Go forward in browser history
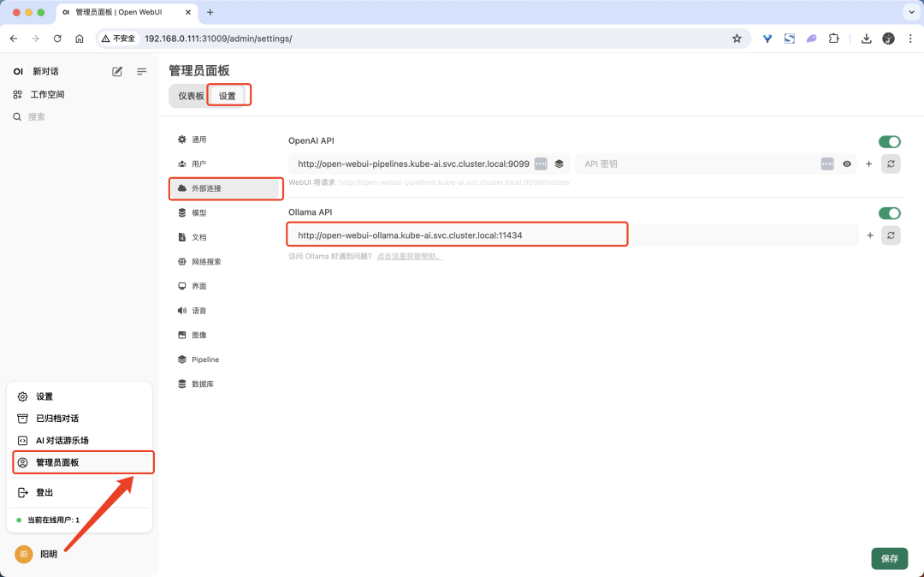Image resolution: width=924 pixels, height=577 pixels. coord(35,39)
